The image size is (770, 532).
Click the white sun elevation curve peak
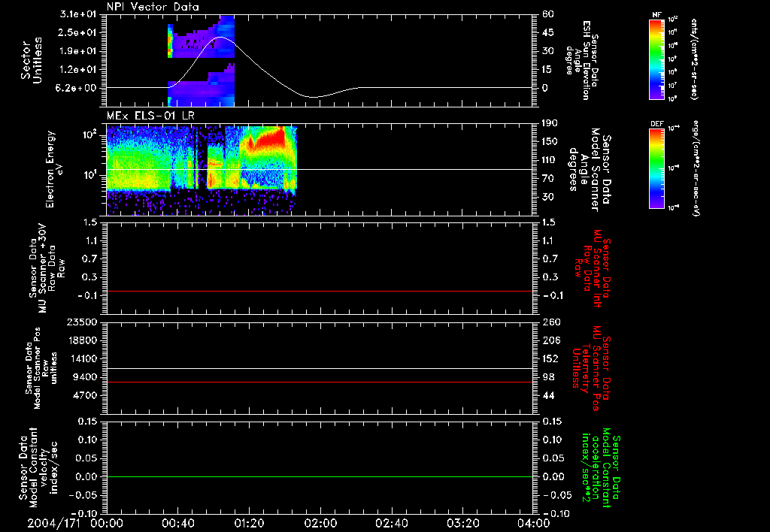[x=220, y=38]
